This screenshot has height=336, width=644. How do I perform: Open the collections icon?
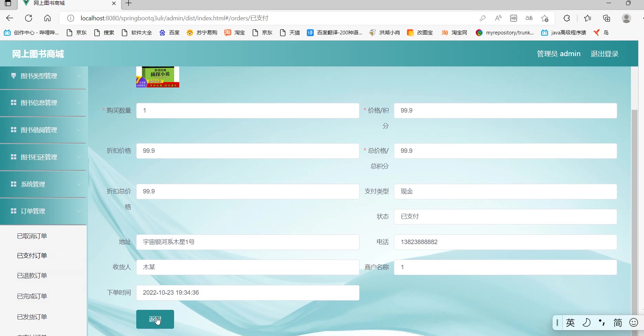coord(607,18)
